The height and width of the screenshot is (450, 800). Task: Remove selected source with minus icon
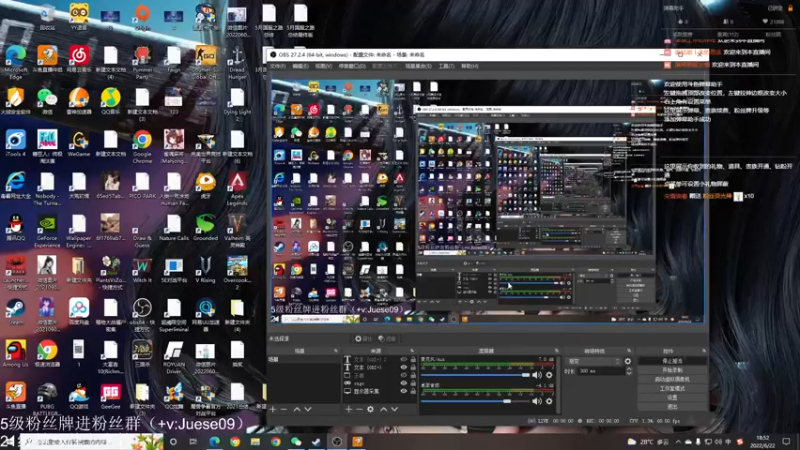pyautogui.click(x=359, y=409)
